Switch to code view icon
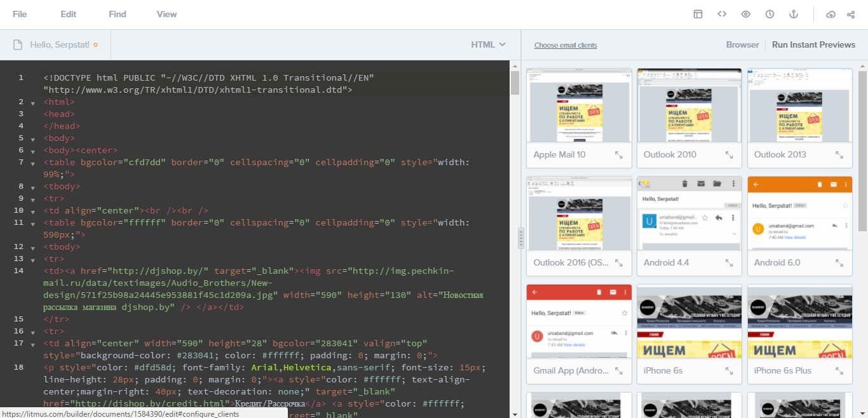 pyautogui.click(x=722, y=14)
